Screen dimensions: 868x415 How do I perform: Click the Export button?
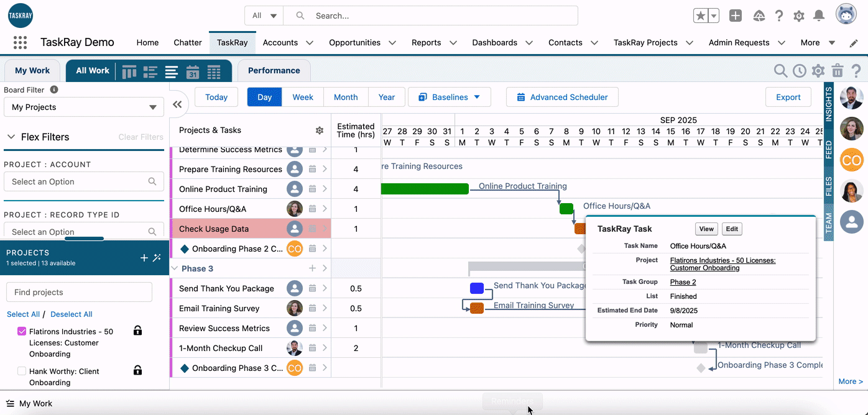[x=788, y=97]
